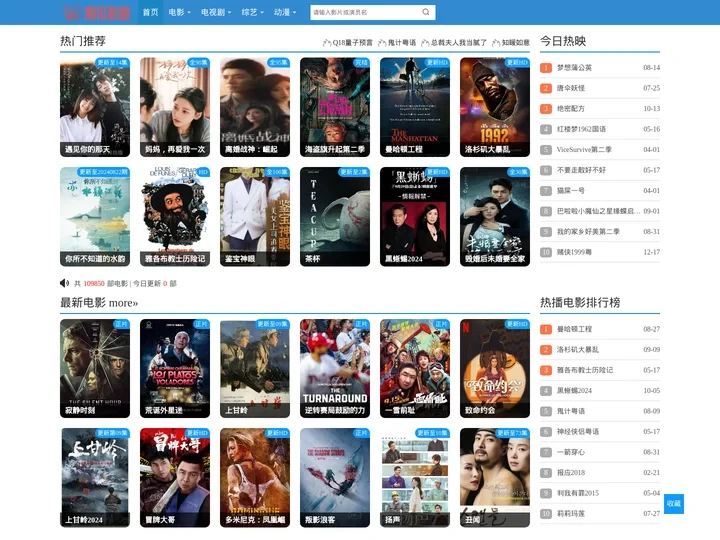Select 莉莉玛莲 in ranking list

tap(570, 514)
